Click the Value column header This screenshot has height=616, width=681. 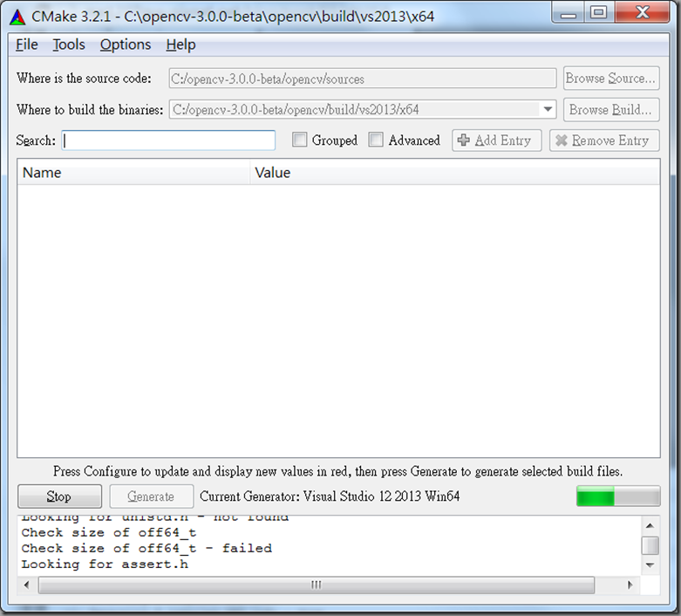point(454,173)
